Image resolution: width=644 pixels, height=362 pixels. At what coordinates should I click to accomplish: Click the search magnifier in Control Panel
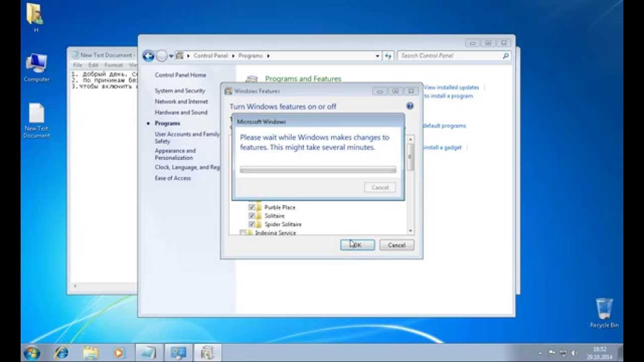click(506, 56)
